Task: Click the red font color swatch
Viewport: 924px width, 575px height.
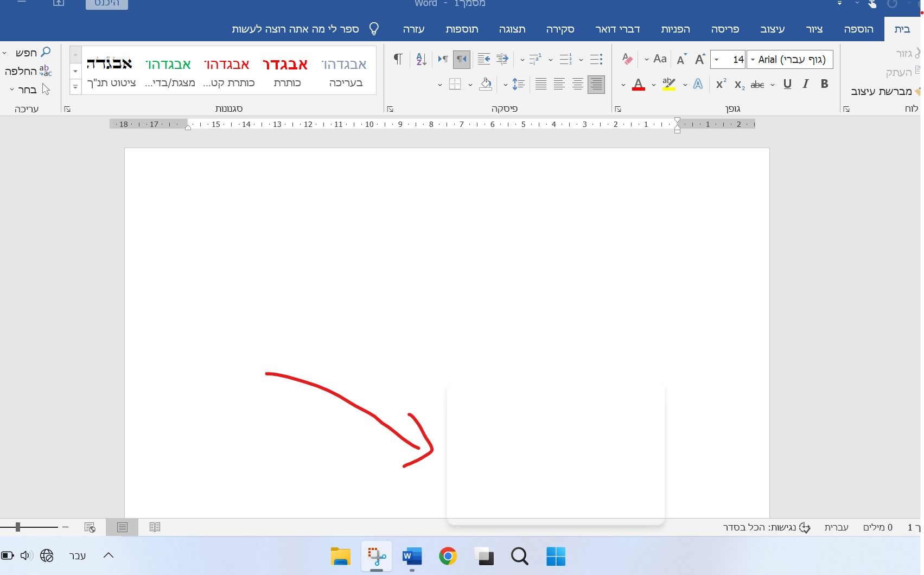Action: (639, 85)
